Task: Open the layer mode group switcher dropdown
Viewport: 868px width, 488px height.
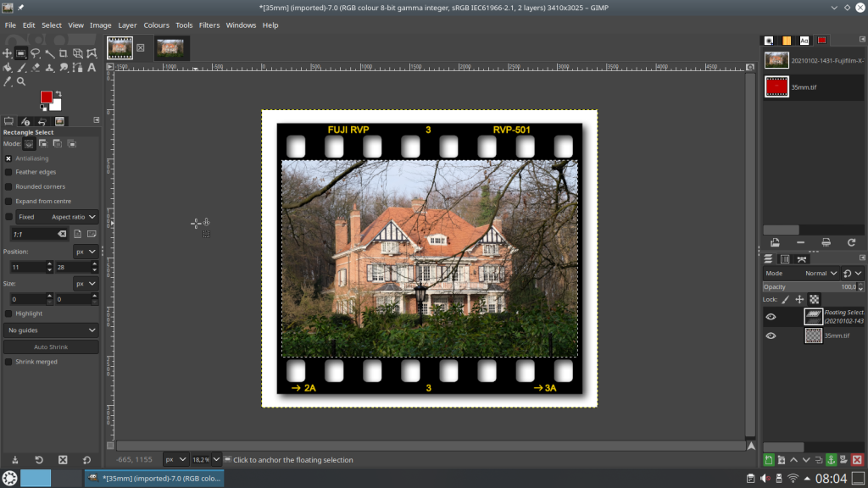Action: tap(853, 274)
